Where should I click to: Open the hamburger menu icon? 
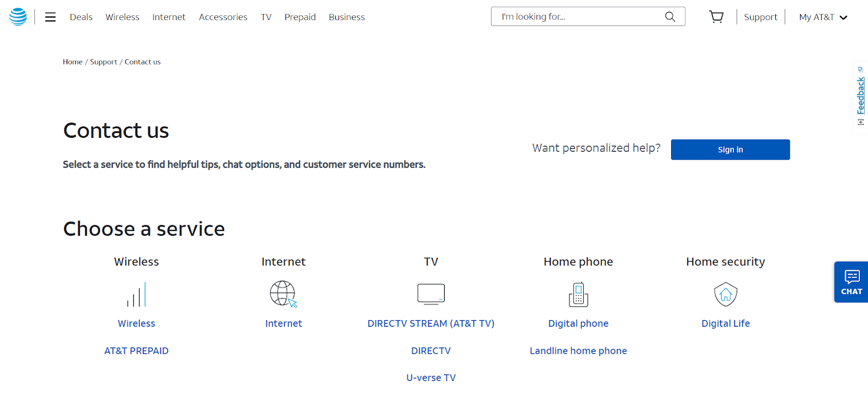coord(50,17)
